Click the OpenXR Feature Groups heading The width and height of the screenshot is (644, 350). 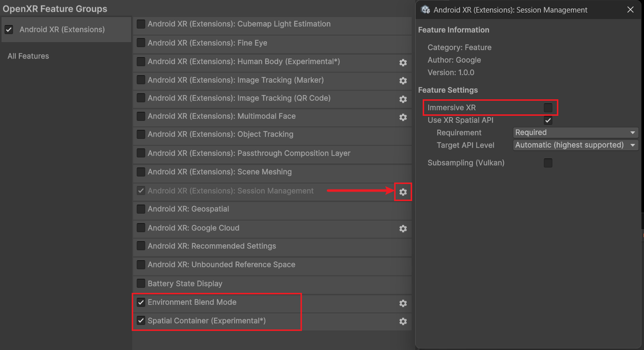coord(55,9)
